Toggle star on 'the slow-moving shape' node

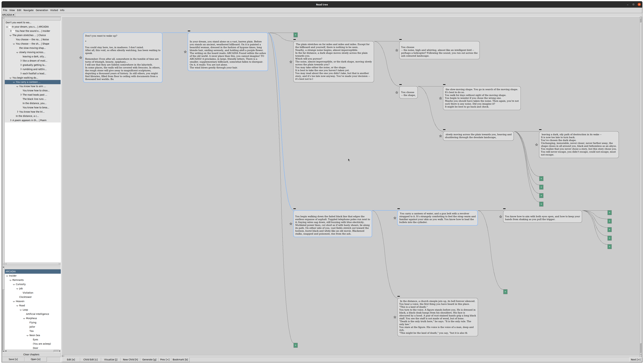point(440,98)
